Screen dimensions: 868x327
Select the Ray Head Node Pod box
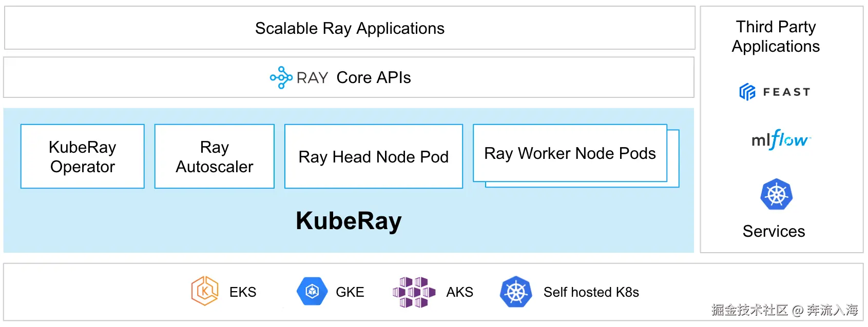(374, 156)
